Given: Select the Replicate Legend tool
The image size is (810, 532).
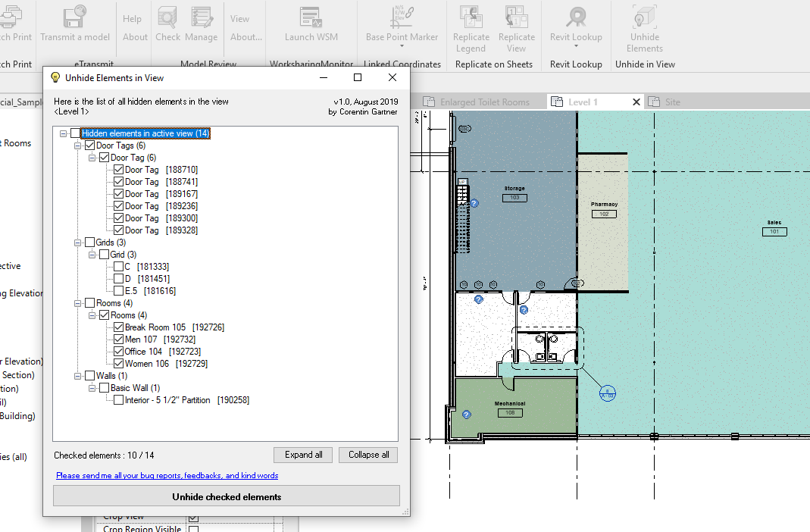Looking at the screenshot, I should point(471,23).
